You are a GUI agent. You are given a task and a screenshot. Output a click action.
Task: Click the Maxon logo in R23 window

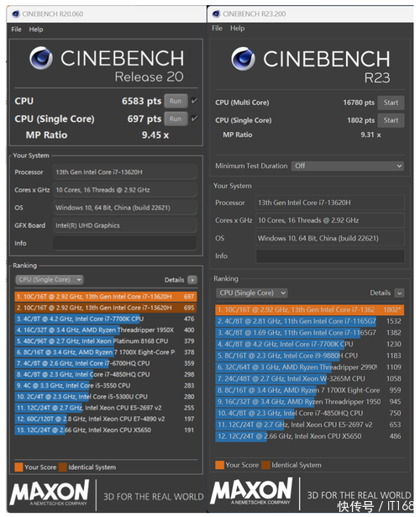pyautogui.click(x=251, y=491)
